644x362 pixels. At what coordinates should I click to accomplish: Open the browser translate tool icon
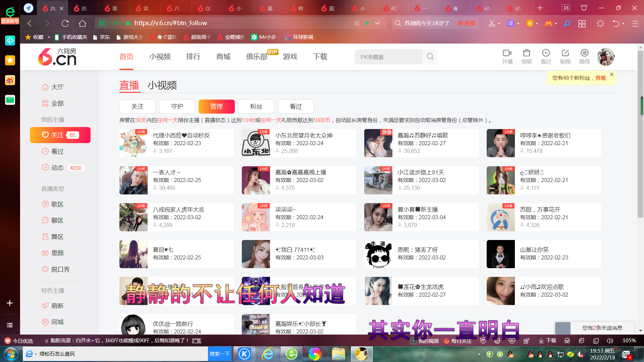click(x=510, y=23)
